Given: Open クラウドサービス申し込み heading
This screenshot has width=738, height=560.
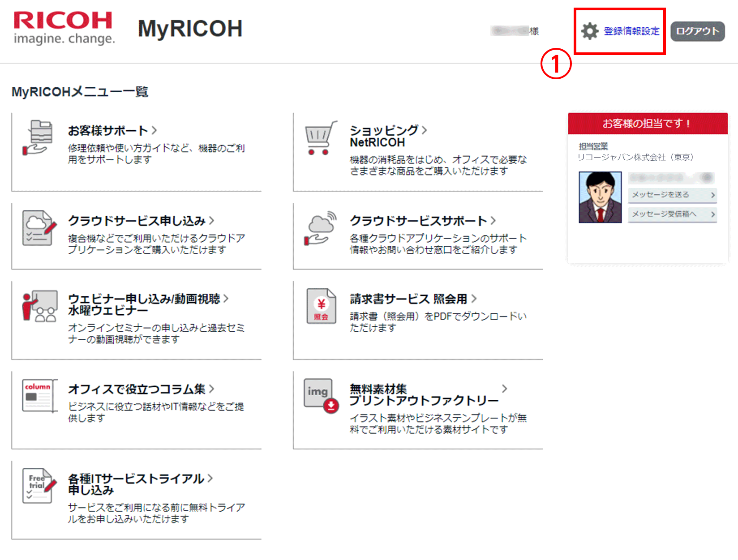Looking at the screenshot, I should [x=137, y=221].
